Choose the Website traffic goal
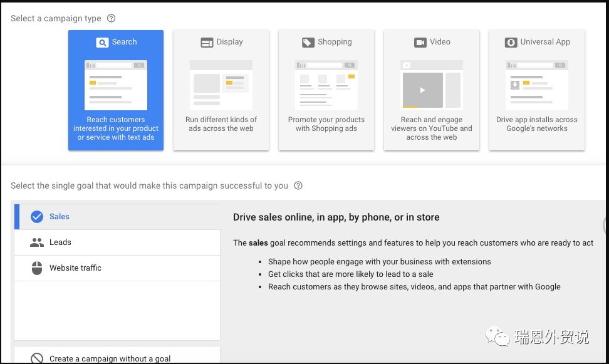 pos(117,268)
